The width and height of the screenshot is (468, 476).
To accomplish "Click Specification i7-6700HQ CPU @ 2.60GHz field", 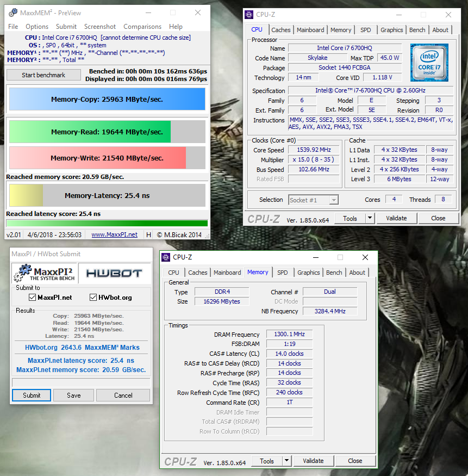I will pos(370,90).
